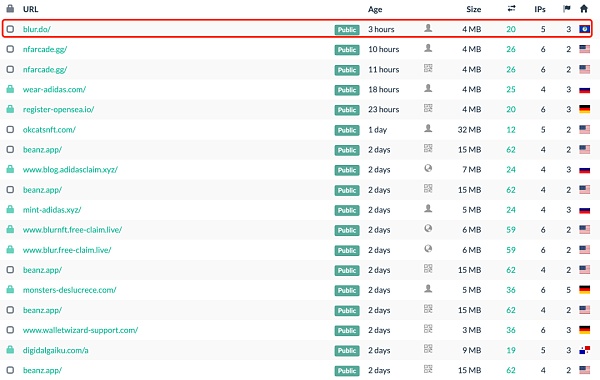Open the register-opensea.io link

(59, 109)
